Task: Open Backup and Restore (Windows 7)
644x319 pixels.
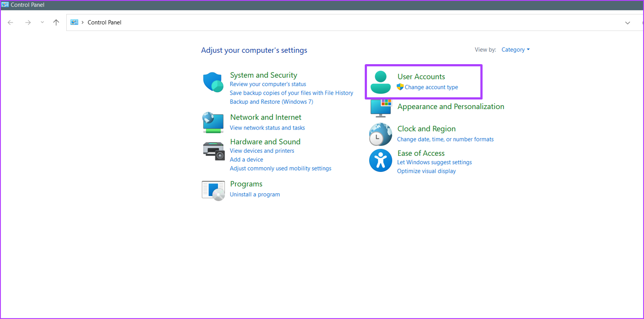Action: point(271,102)
